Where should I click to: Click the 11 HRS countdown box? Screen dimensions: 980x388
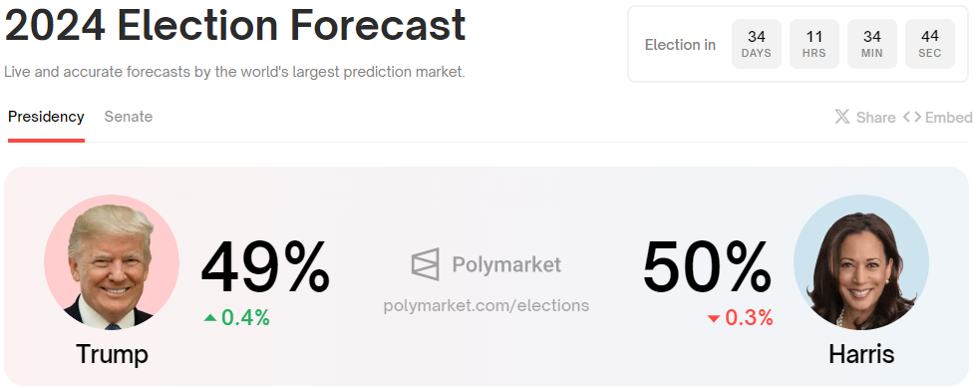tap(814, 44)
